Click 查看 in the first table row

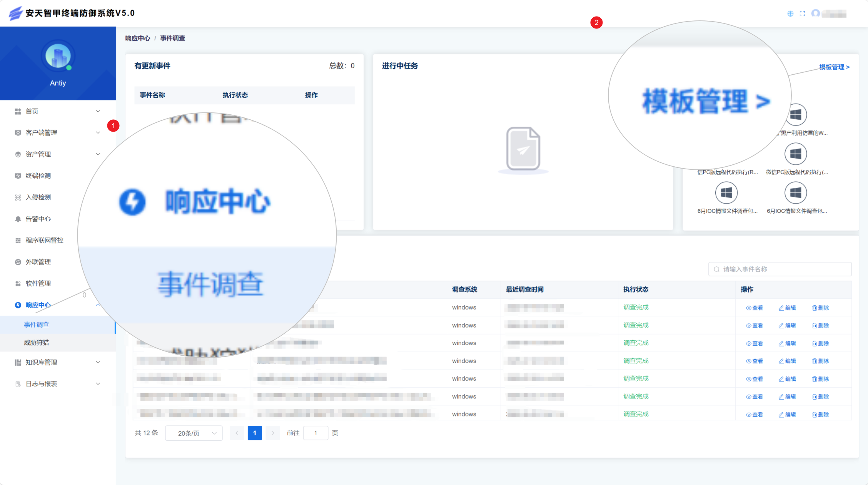[x=754, y=308]
